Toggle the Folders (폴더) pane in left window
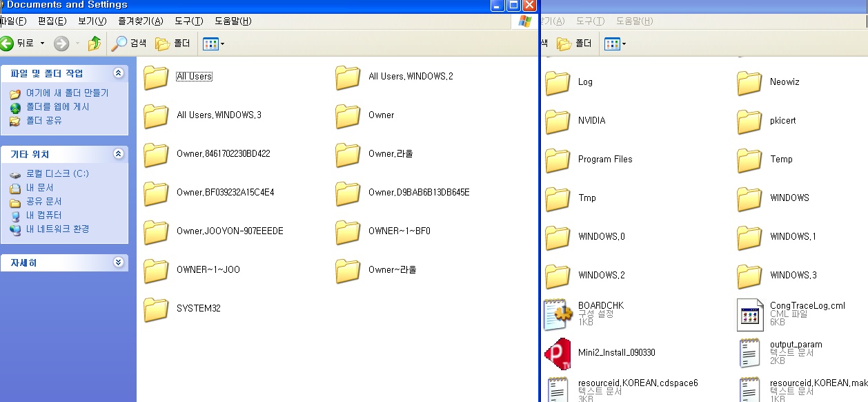The image size is (868, 402). (172, 44)
